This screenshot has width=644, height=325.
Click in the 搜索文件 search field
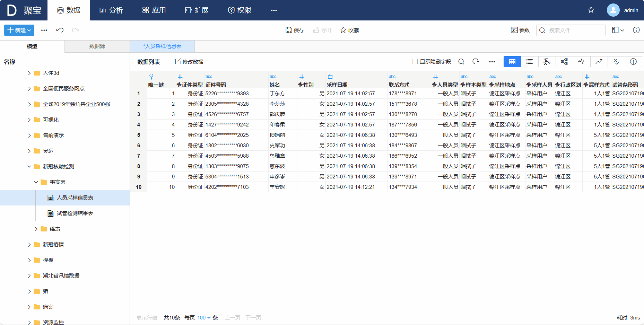571,30
